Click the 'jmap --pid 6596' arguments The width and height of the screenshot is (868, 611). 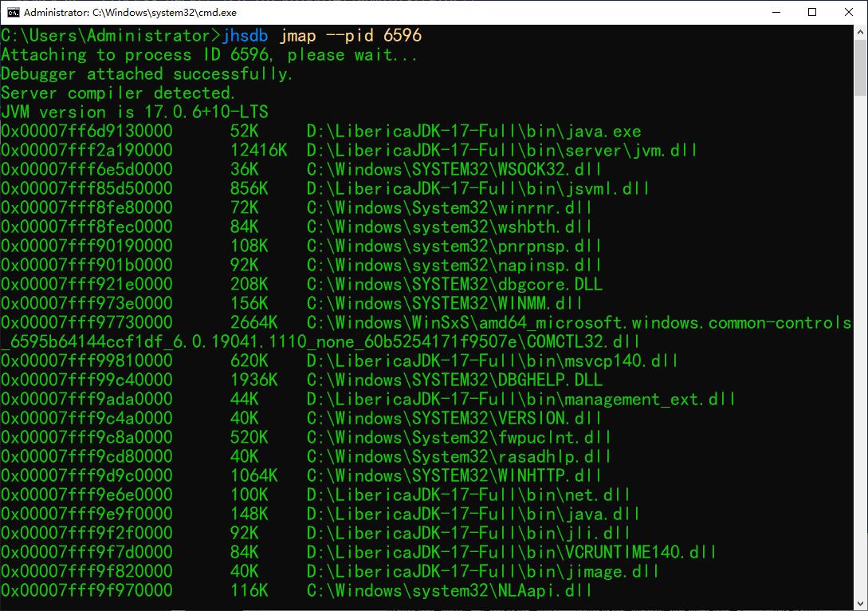click(351, 35)
